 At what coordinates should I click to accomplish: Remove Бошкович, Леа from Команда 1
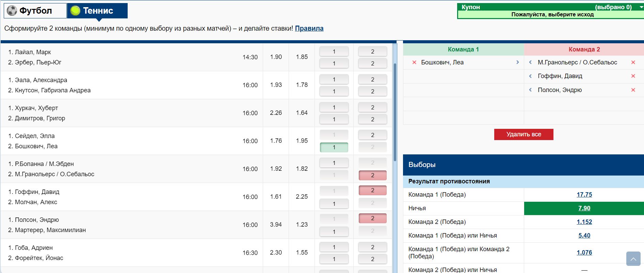click(x=414, y=62)
